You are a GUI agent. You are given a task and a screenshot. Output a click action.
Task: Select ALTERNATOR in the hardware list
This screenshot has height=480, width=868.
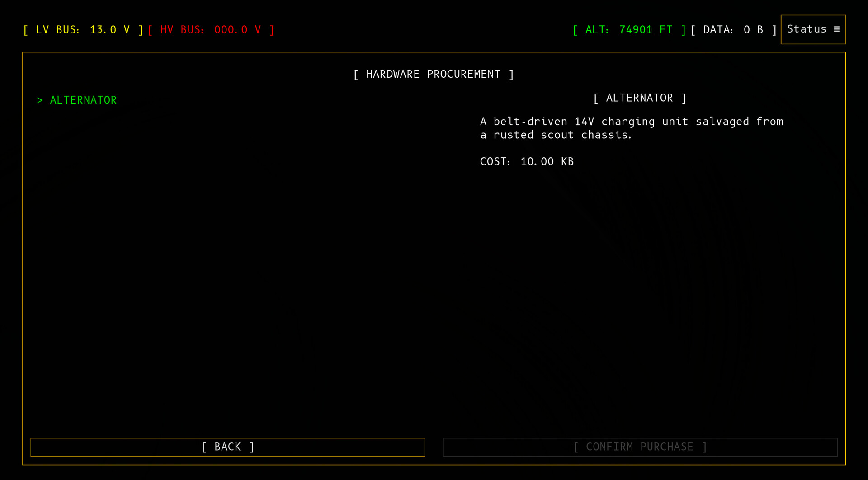[83, 100]
